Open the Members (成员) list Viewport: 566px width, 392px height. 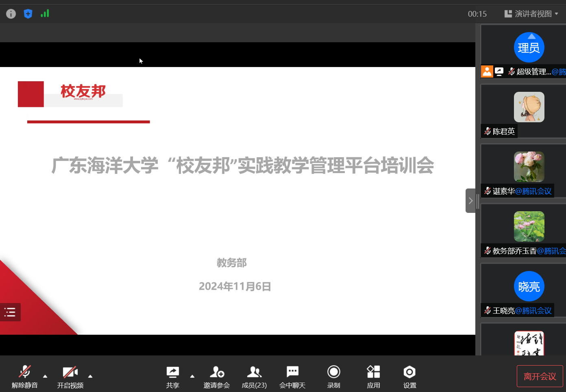point(254,377)
